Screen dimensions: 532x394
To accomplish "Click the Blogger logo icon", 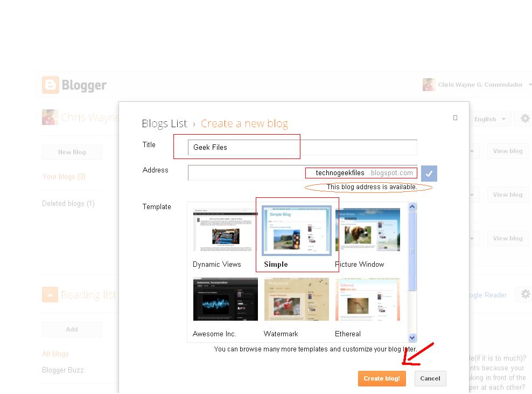I will (x=51, y=85).
